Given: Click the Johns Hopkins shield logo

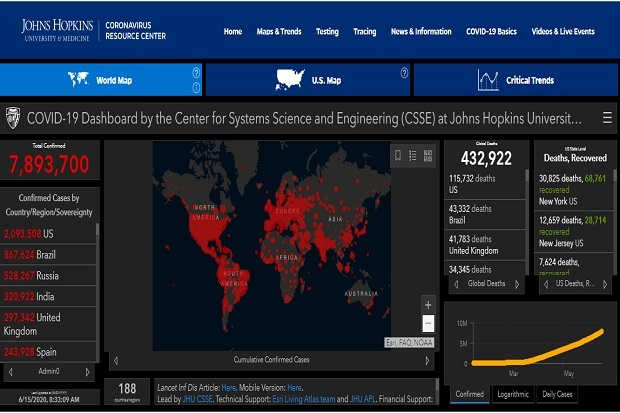Looking at the screenshot, I should pos(13,117).
